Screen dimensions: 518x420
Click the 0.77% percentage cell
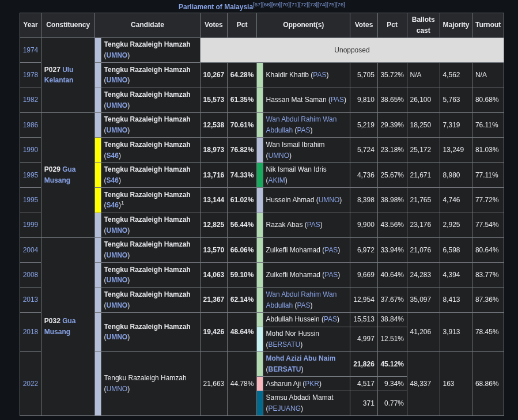coord(392,403)
